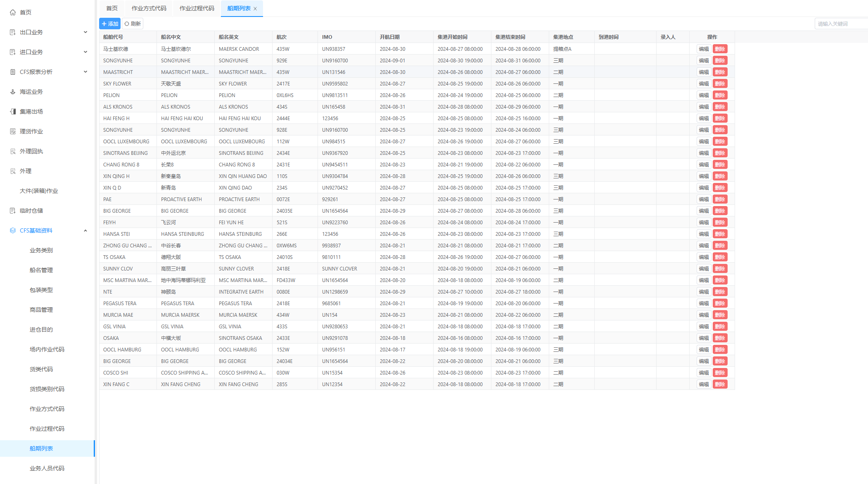Click the 刷新 button
Image resolution: width=868 pixels, height=484 pixels.
click(133, 24)
